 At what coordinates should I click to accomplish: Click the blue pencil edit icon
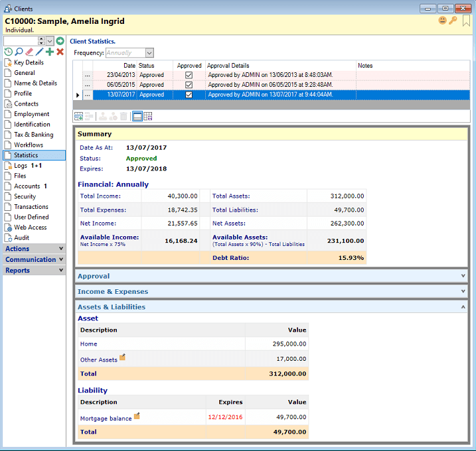[39, 52]
